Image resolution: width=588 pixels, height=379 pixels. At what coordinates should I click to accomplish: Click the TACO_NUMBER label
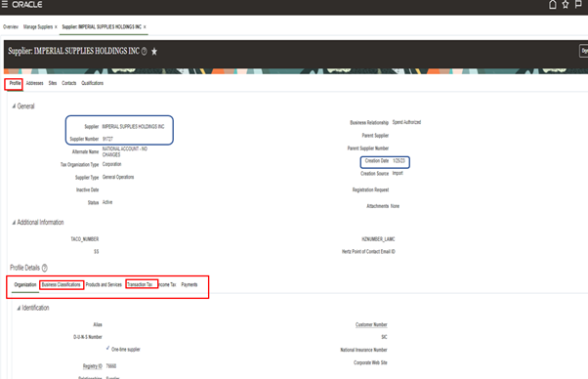pyautogui.click(x=85, y=239)
